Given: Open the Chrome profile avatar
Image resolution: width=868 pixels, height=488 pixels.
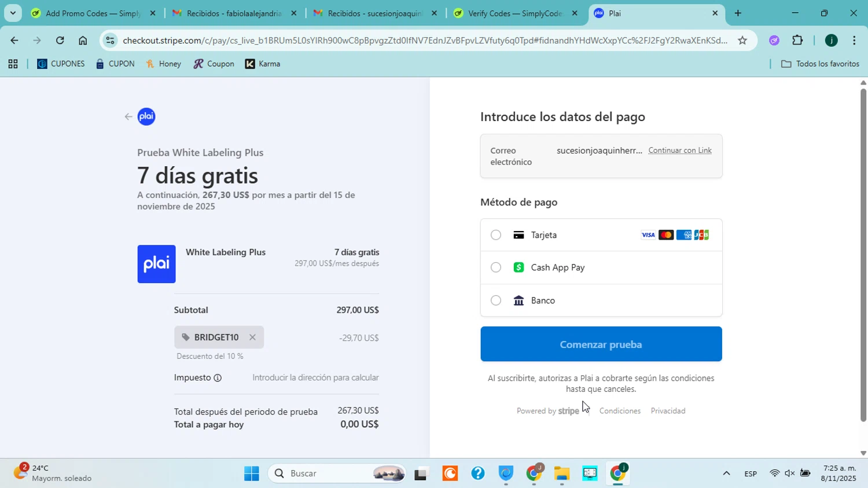Looking at the screenshot, I should coord(831,41).
